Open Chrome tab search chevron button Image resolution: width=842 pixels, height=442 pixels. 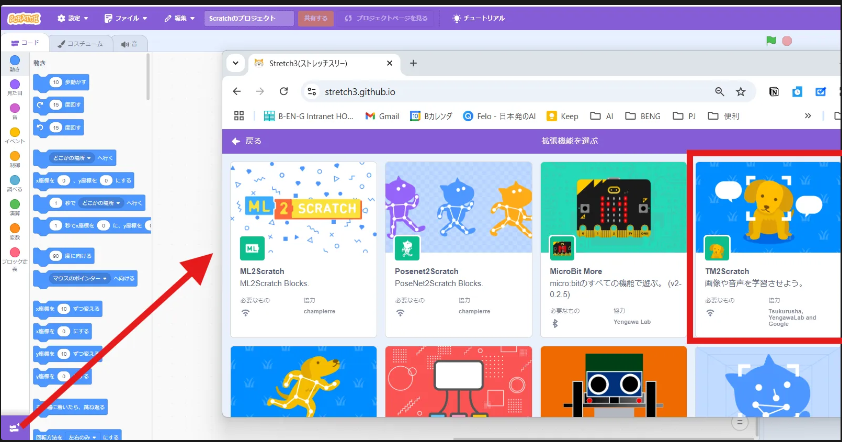235,63
